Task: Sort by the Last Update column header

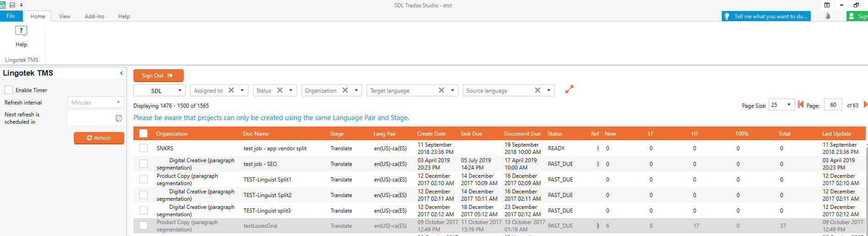Action: pos(836,133)
